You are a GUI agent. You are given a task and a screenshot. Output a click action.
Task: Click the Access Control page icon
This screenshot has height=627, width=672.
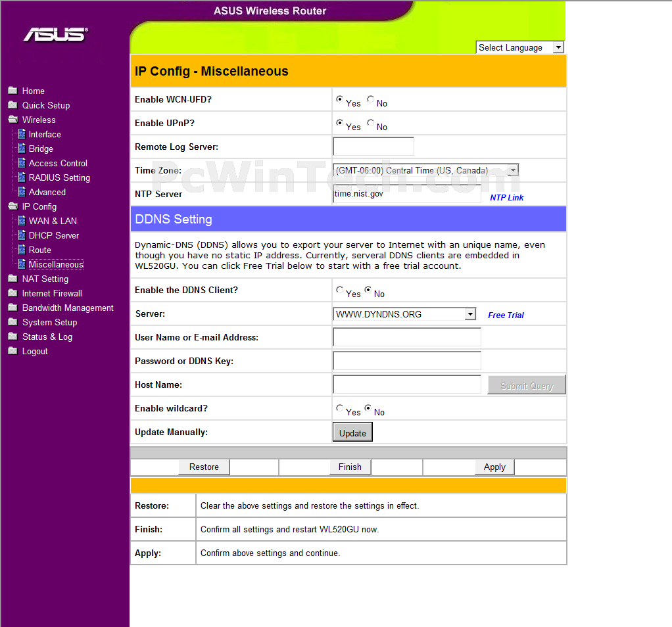22,163
